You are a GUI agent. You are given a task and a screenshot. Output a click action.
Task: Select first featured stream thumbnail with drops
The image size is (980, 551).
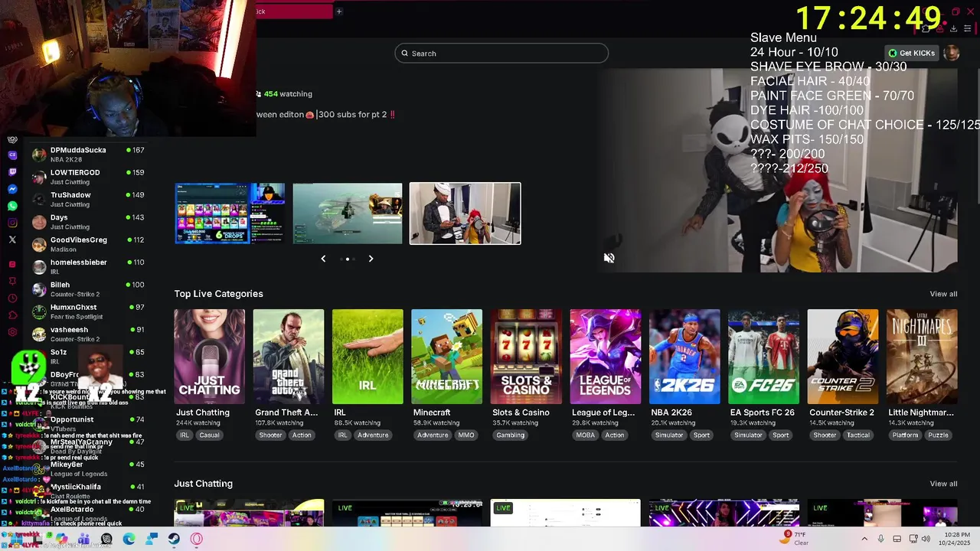230,214
